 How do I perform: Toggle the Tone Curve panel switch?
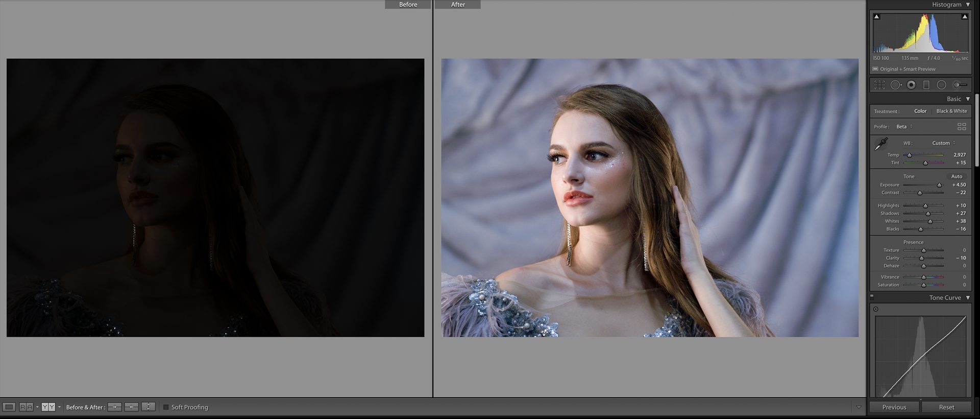[872, 296]
